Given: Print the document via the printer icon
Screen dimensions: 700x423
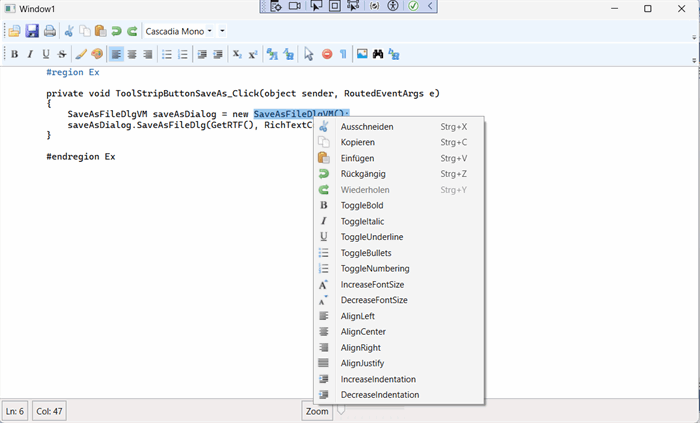Looking at the screenshot, I should point(50,31).
